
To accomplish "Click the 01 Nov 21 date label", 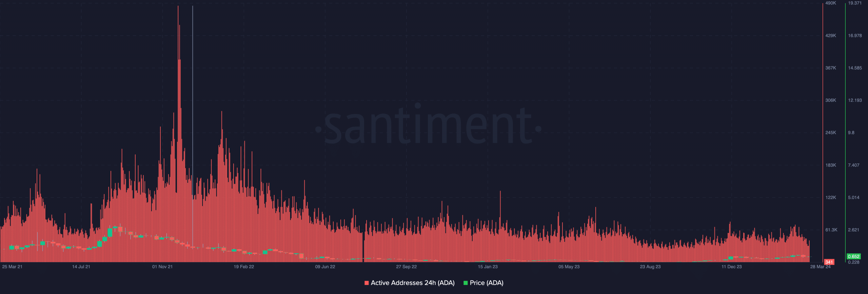I will pos(162,267).
